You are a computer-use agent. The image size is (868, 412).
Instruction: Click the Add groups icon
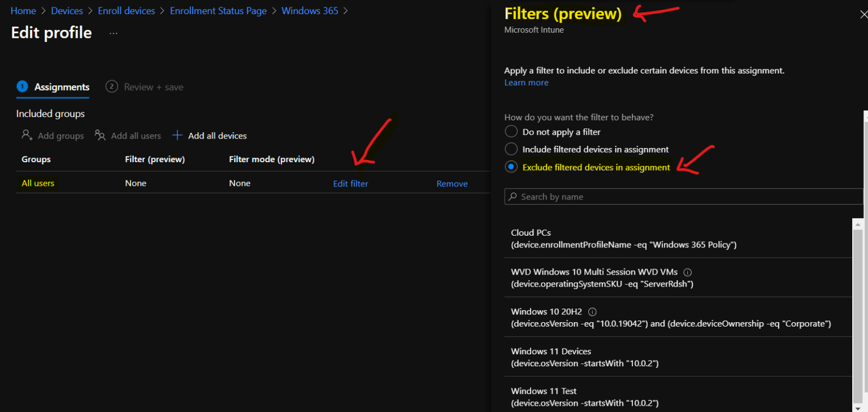pyautogui.click(x=27, y=135)
